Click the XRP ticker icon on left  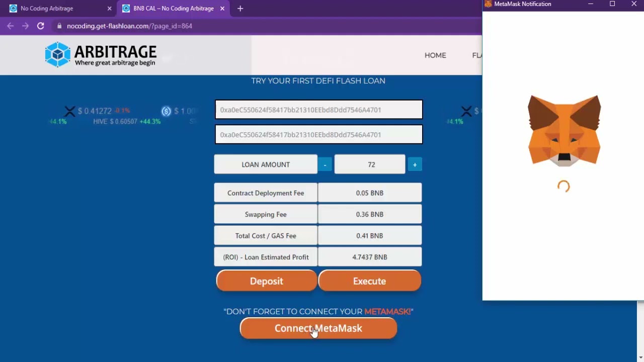point(69,111)
